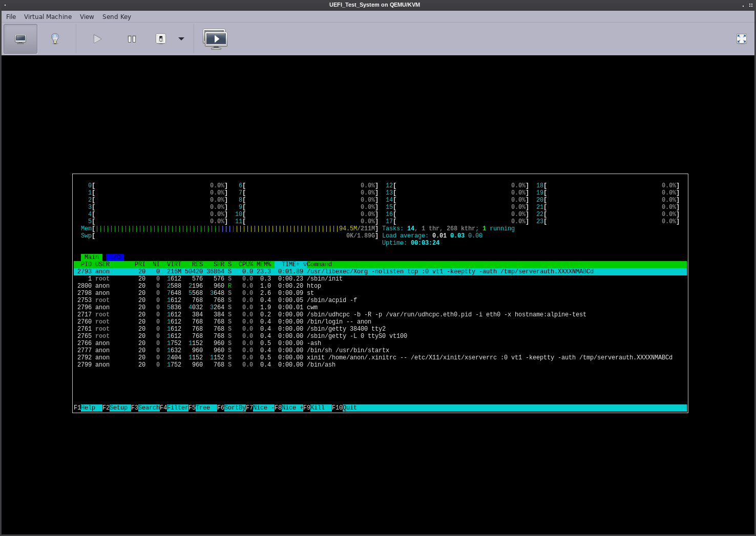Open the manage VM snapshots icon
The width and height of the screenshot is (756, 536).
[x=216, y=39]
